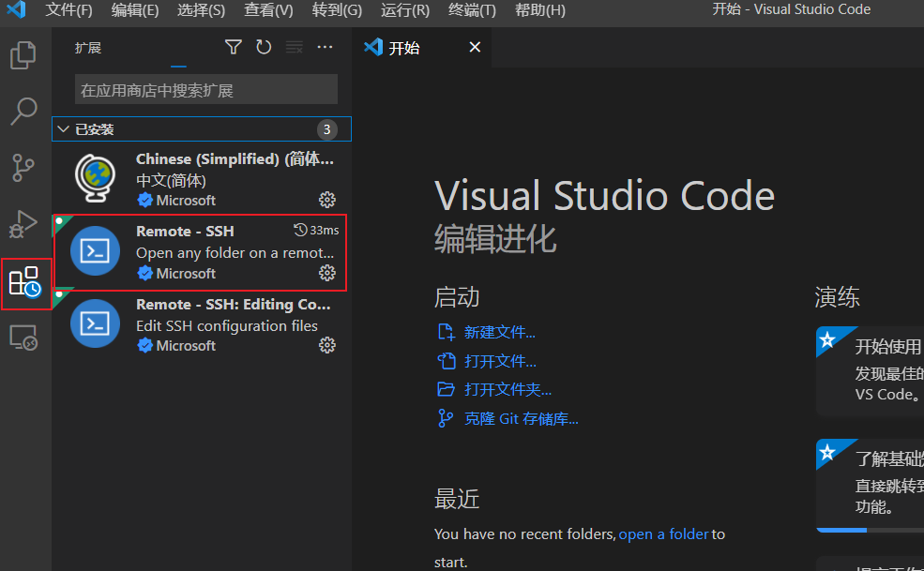
Task: Click 克隆 Git 存储库... link
Action: pos(522,418)
